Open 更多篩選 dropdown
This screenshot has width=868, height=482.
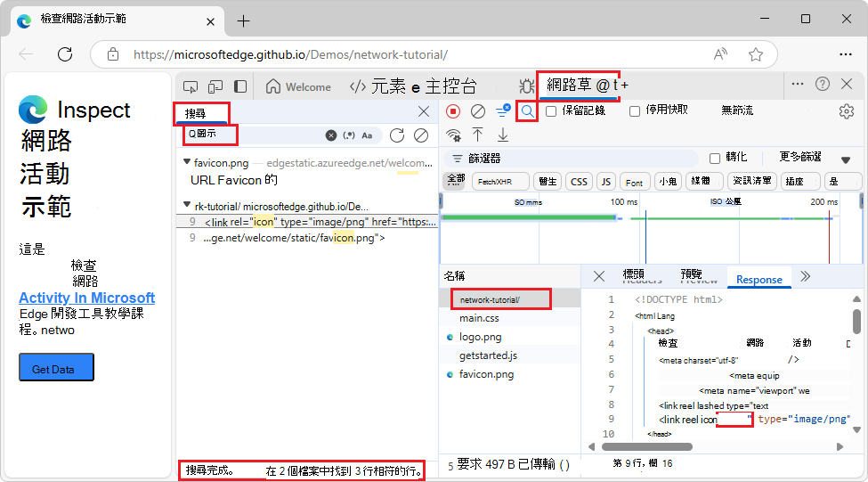815,158
